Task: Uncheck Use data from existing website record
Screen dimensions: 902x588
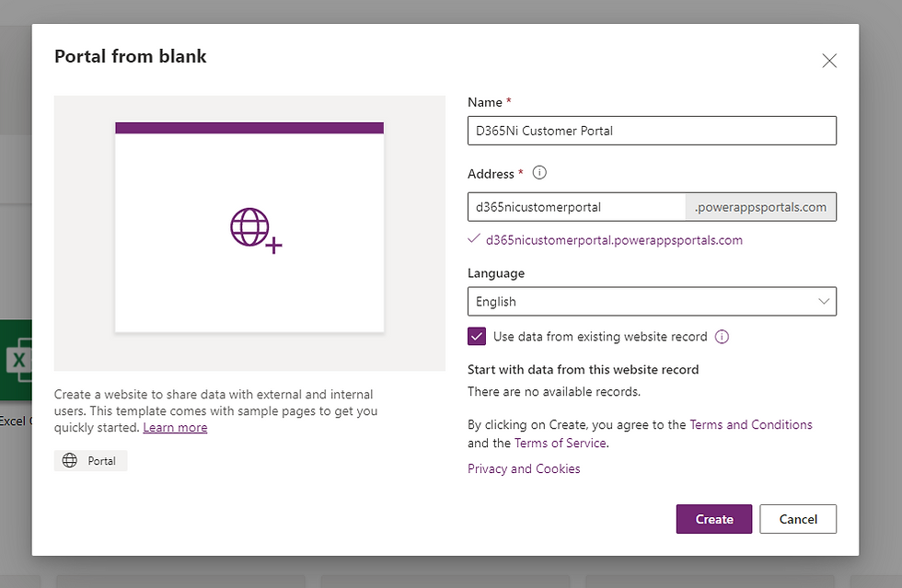Action: pos(477,337)
